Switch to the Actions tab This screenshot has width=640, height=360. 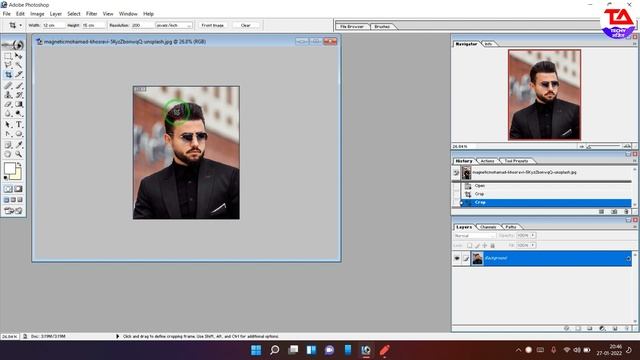click(x=487, y=161)
